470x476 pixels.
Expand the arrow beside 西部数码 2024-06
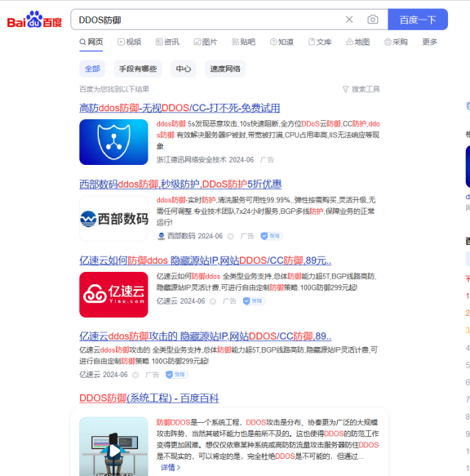(x=231, y=237)
